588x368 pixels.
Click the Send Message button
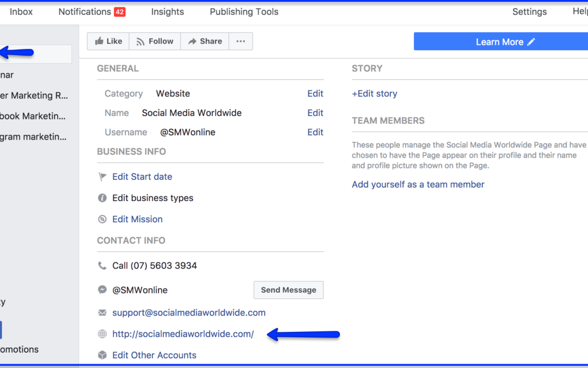pyautogui.click(x=289, y=290)
